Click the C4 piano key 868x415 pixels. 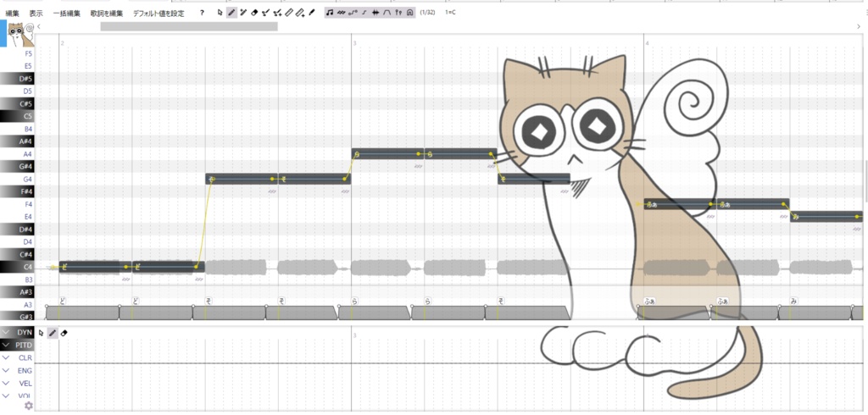[17, 267]
